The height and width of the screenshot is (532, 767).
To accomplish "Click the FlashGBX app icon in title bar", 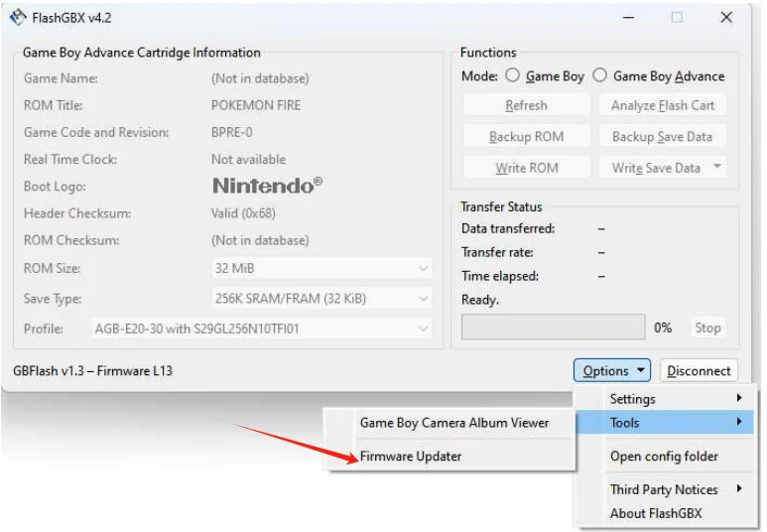I will point(18,17).
